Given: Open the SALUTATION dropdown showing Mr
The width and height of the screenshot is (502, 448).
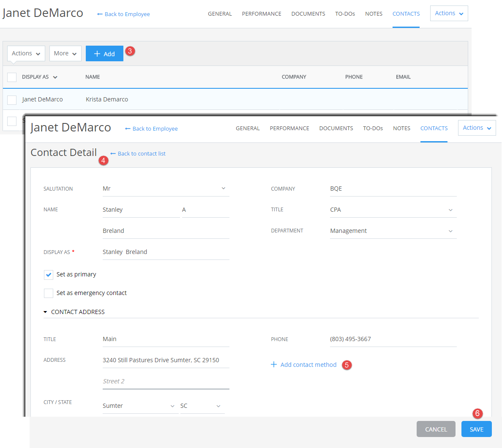Looking at the screenshot, I should (x=166, y=188).
